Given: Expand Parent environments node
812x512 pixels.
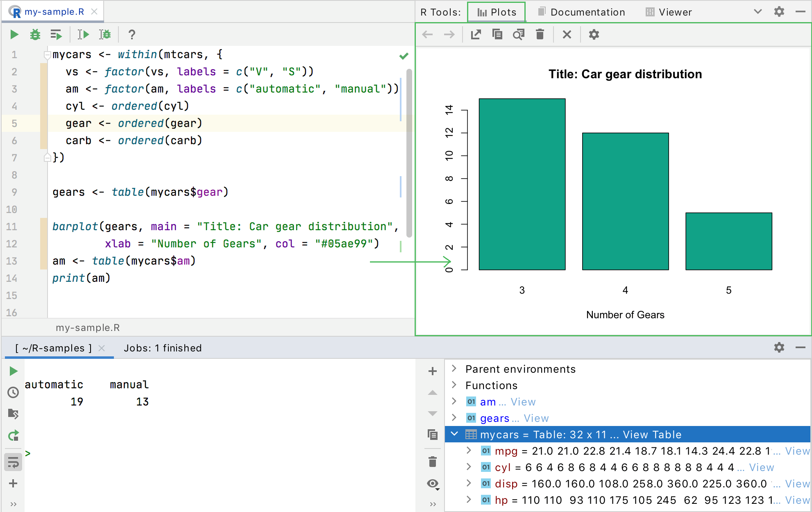Looking at the screenshot, I should click(x=454, y=369).
